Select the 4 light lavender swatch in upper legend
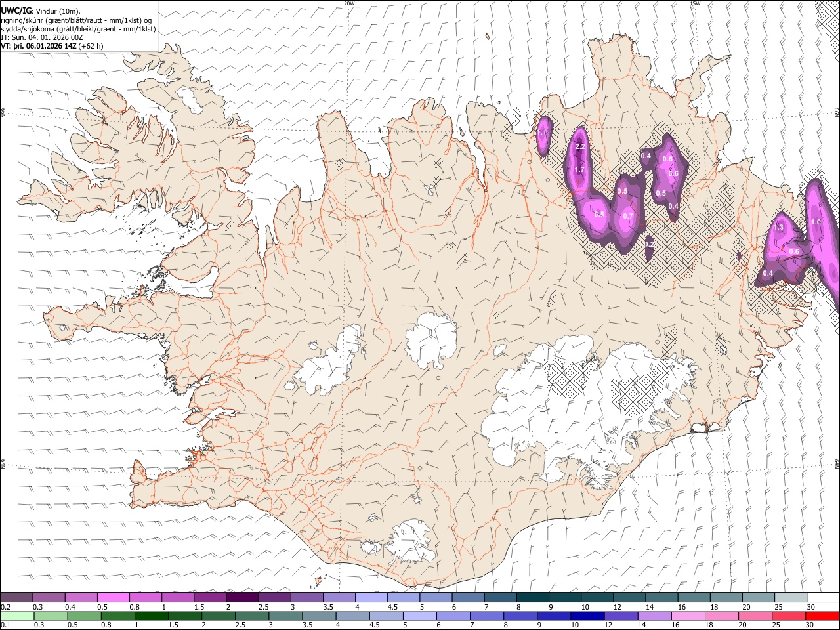The height and width of the screenshot is (630, 840). click(371, 597)
